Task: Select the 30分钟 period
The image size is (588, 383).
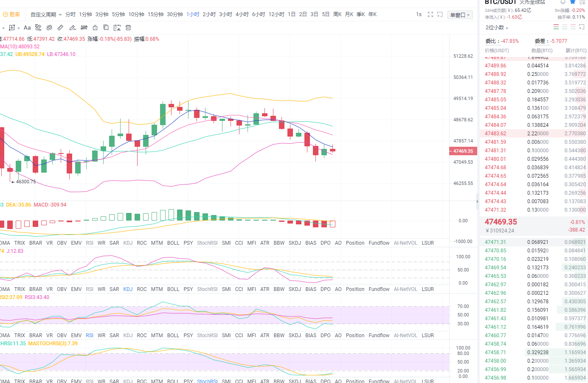Action: coord(175,14)
